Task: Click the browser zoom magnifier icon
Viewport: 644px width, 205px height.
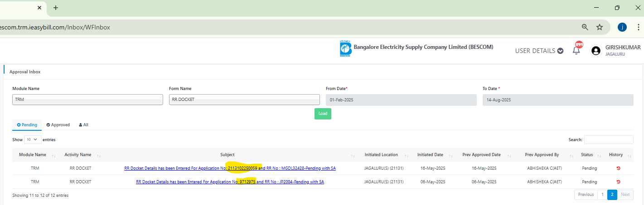Action: (x=585, y=27)
